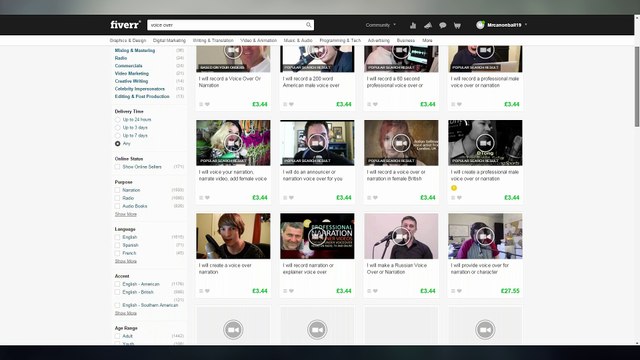Open the Commercials subcategory link
The height and width of the screenshot is (360, 640).
click(x=129, y=66)
